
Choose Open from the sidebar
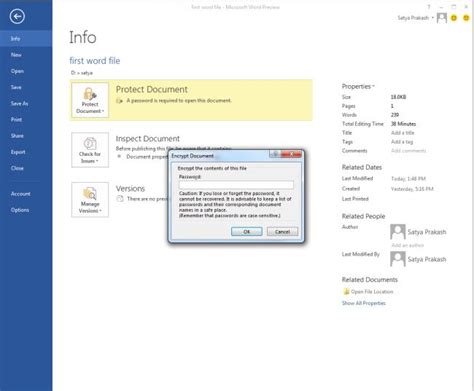click(26, 71)
